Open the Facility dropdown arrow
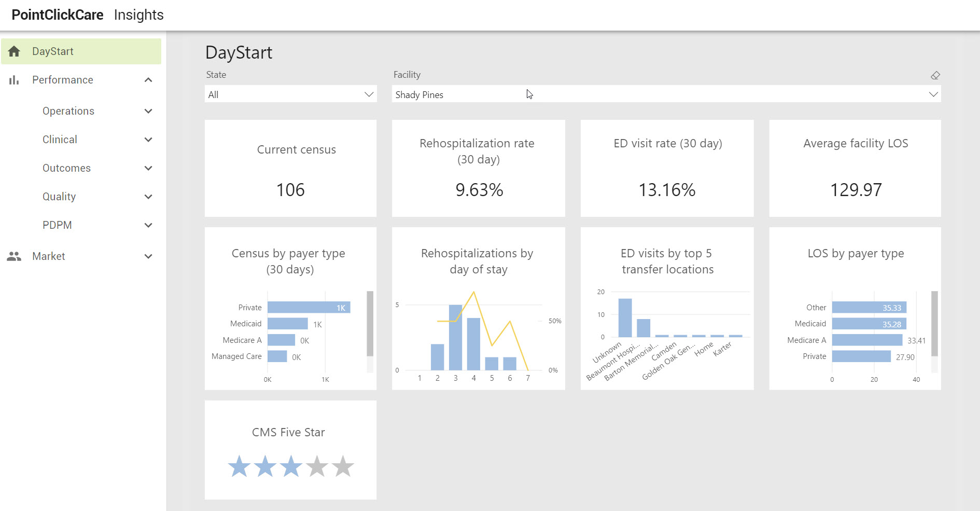This screenshot has width=980, height=511. click(x=933, y=94)
